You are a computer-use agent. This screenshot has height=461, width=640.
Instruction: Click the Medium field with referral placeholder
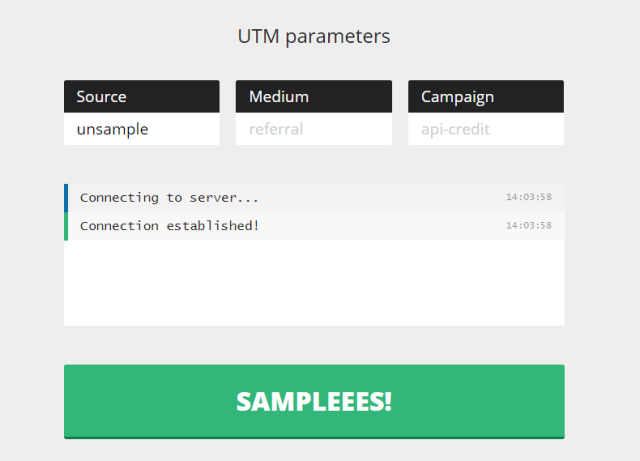click(313, 129)
